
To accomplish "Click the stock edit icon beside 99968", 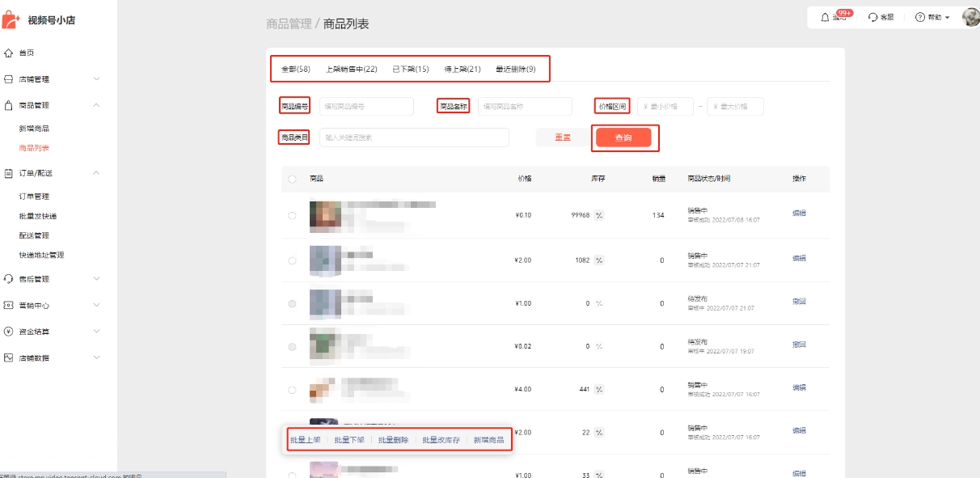I will pyautogui.click(x=599, y=215).
